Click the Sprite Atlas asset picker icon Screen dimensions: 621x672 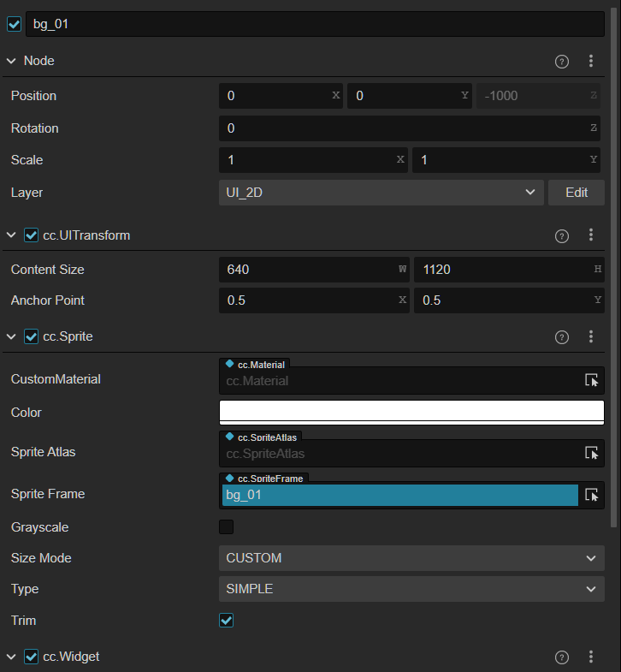(x=591, y=453)
